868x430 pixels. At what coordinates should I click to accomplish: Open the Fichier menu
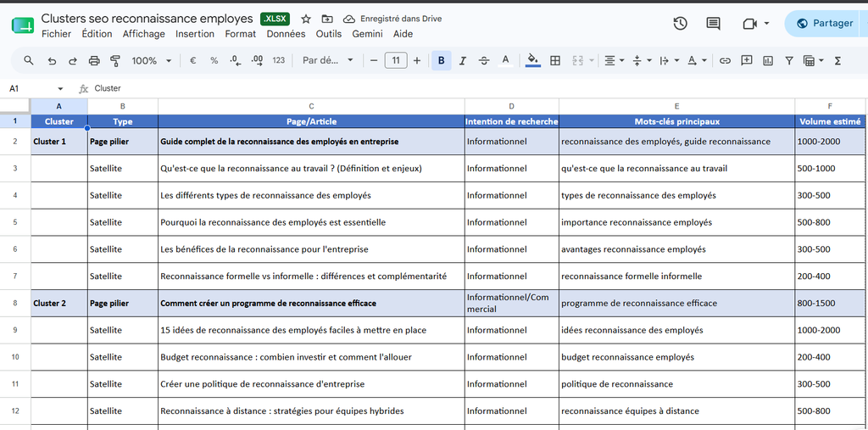click(x=56, y=34)
